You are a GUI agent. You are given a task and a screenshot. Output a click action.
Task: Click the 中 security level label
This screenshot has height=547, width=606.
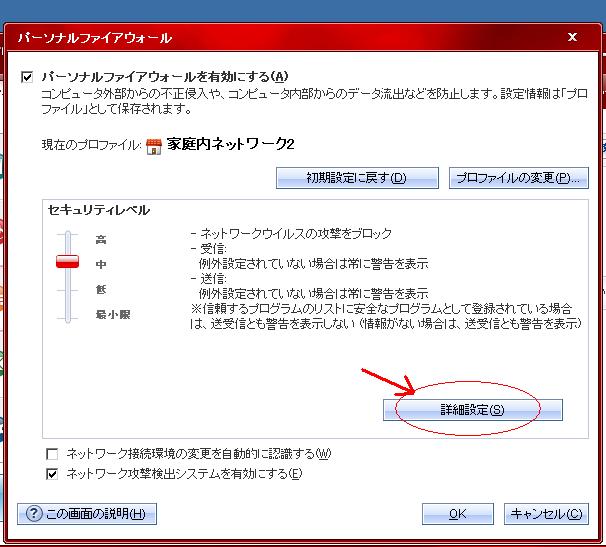coord(100,264)
